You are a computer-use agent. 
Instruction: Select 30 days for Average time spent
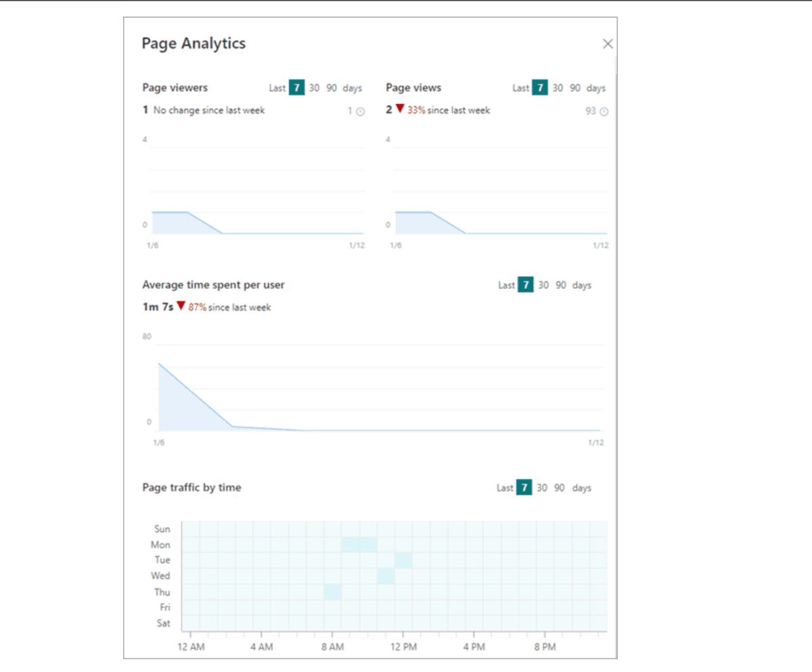[543, 285]
